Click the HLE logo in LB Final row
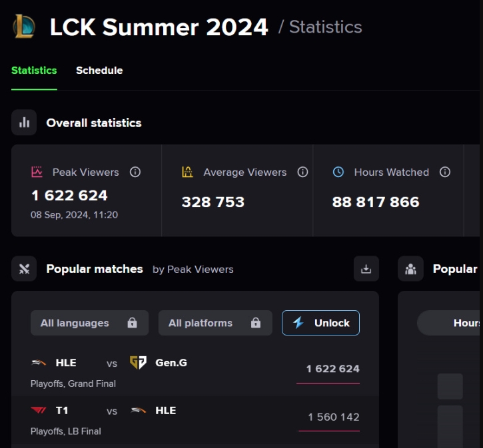 139,410
